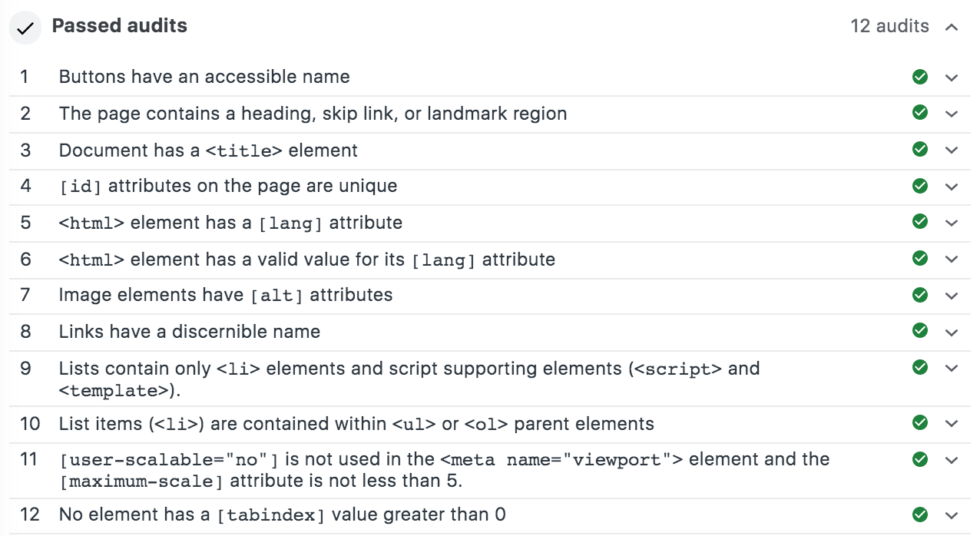Expand the Image elements alt attributes chevron
Image resolution: width=980 pixels, height=536 pixels.
coord(952,296)
